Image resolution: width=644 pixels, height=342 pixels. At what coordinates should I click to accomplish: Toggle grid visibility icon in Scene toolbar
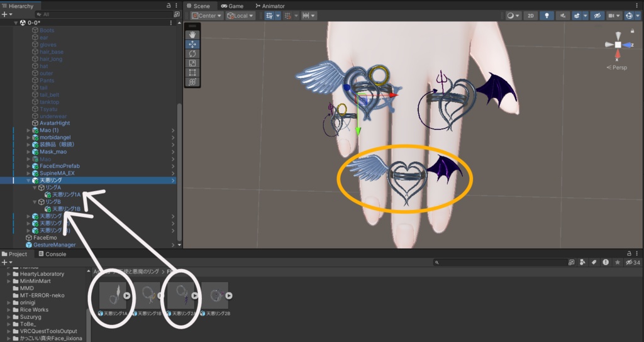(x=269, y=16)
